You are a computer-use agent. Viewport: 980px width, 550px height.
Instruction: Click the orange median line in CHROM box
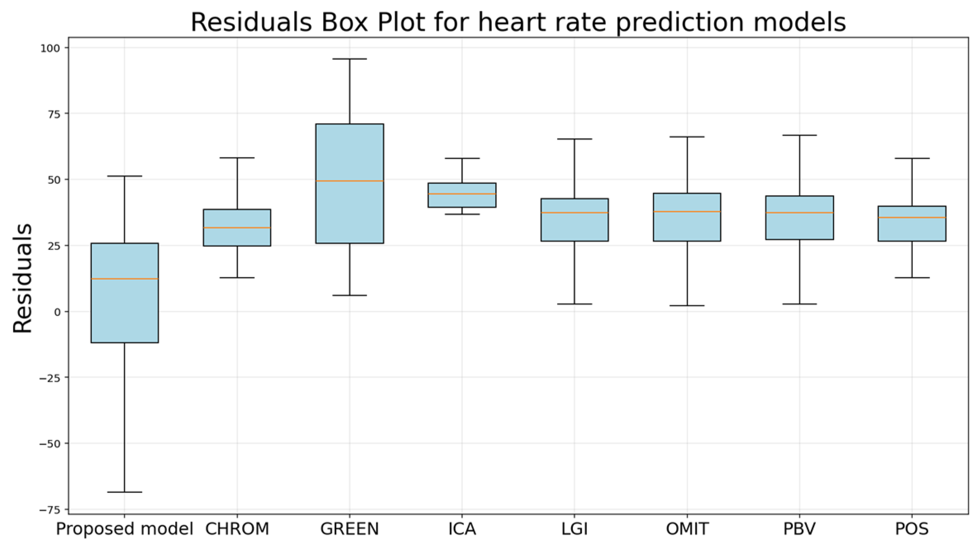237,228
